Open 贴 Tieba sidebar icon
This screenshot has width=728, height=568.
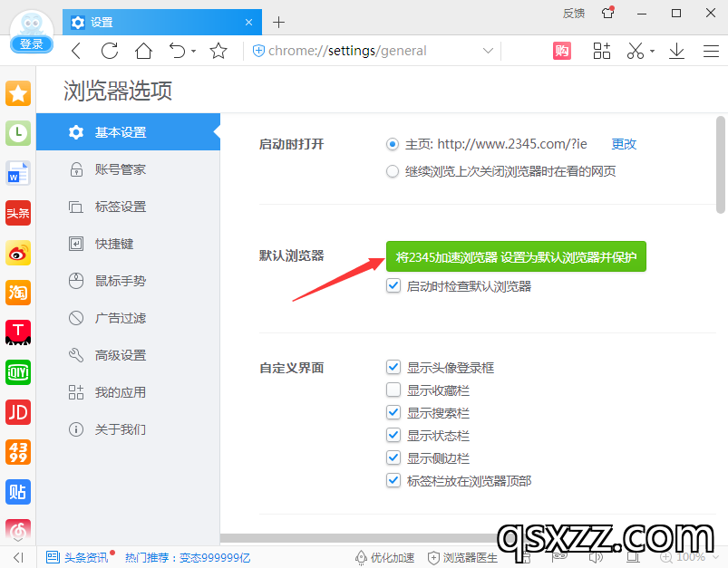(x=18, y=492)
